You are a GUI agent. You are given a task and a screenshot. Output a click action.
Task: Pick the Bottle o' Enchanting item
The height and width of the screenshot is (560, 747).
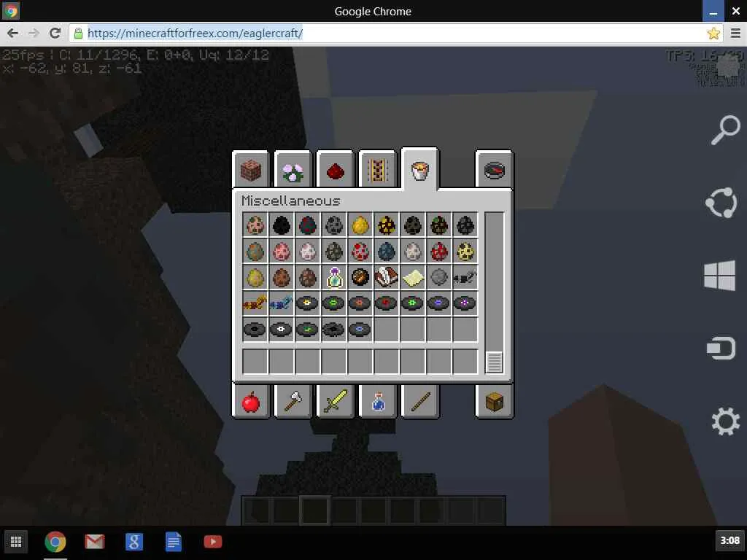(333, 277)
